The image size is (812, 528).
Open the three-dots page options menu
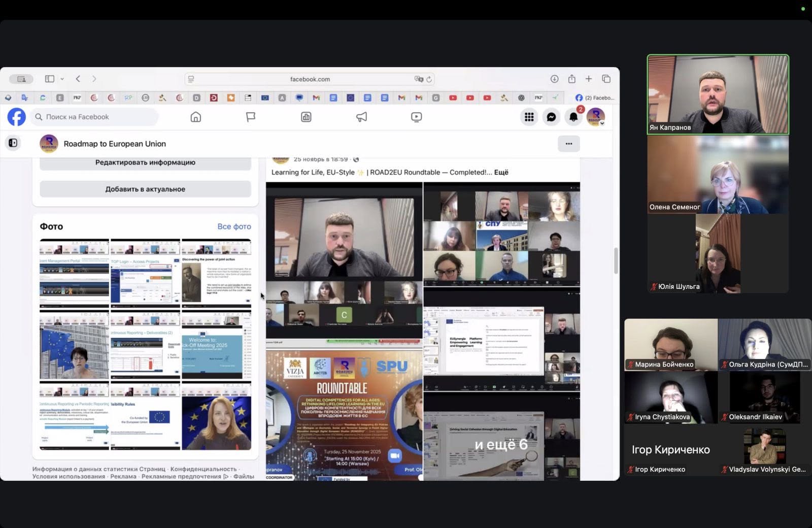click(x=569, y=144)
